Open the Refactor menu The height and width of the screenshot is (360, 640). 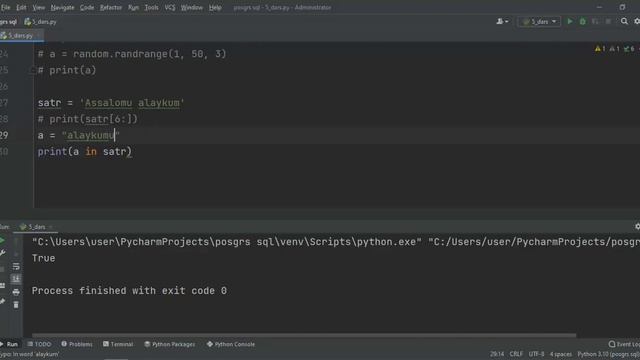[111, 7]
